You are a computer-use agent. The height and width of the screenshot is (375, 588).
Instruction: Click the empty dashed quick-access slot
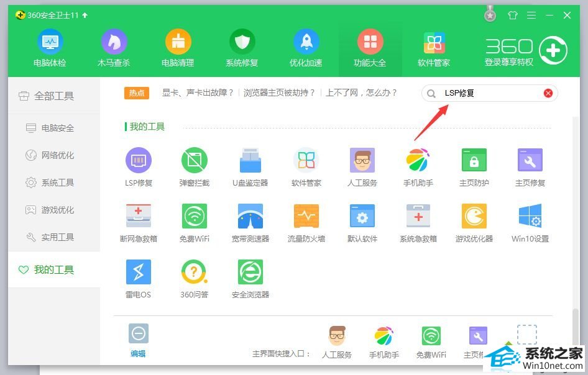click(527, 334)
